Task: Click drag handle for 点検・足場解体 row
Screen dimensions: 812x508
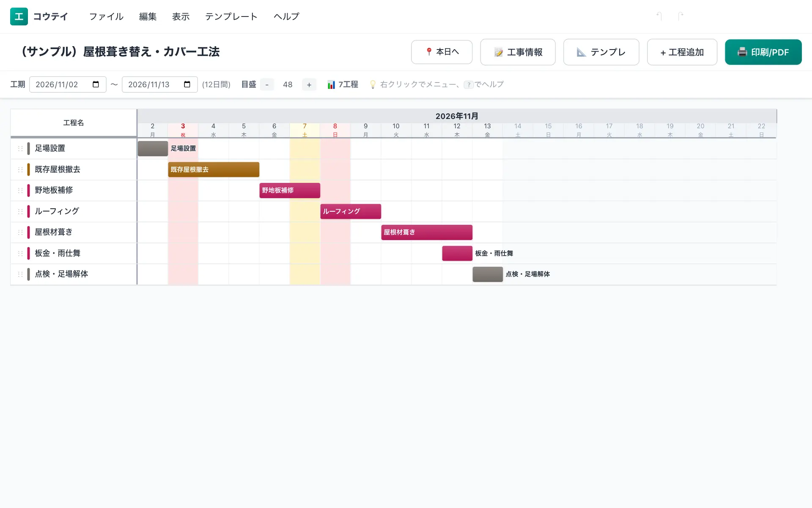Action: tap(20, 274)
